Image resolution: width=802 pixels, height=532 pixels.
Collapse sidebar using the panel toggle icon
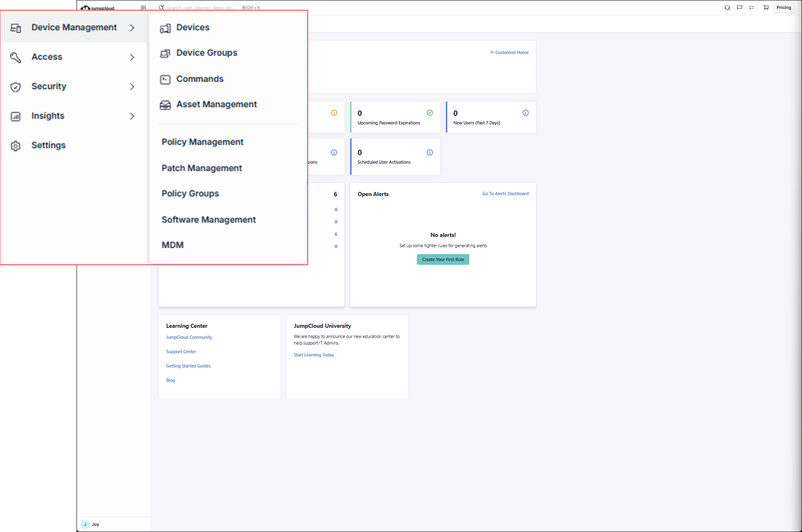(x=143, y=8)
